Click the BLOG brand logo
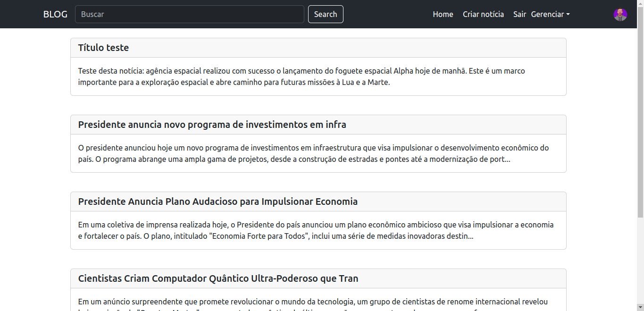 (x=55, y=14)
